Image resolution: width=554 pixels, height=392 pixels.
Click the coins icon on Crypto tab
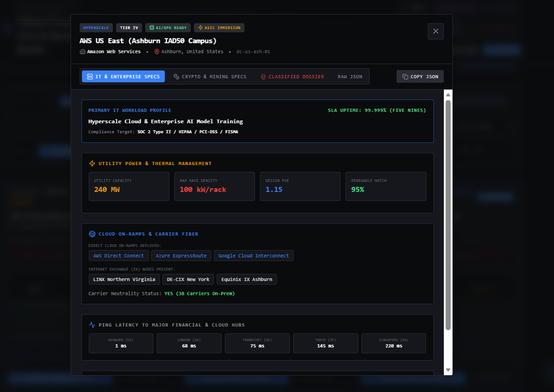click(x=177, y=77)
